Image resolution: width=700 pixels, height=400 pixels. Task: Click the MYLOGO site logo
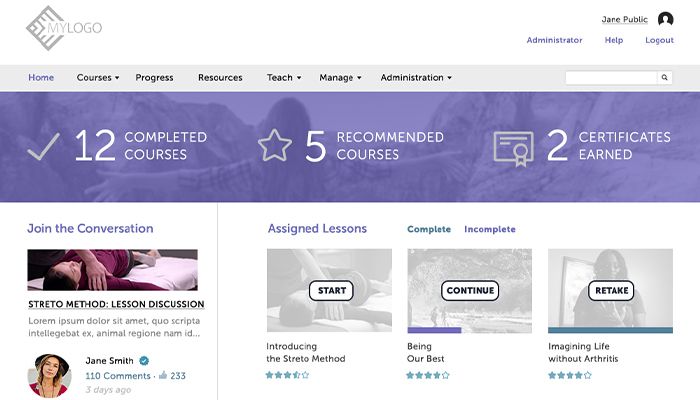coord(64,28)
